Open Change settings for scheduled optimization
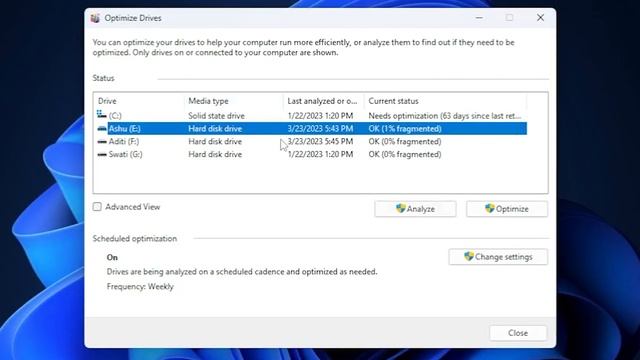 pyautogui.click(x=498, y=257)
